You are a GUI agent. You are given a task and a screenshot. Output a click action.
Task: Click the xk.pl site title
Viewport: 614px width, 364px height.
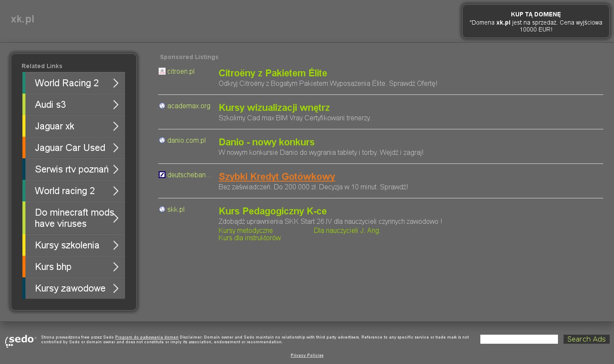[22, 19]
